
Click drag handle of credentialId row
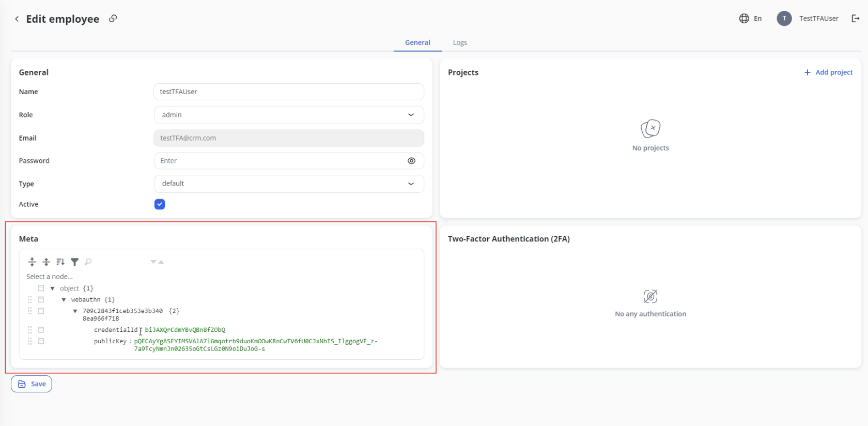pos(29,330)
